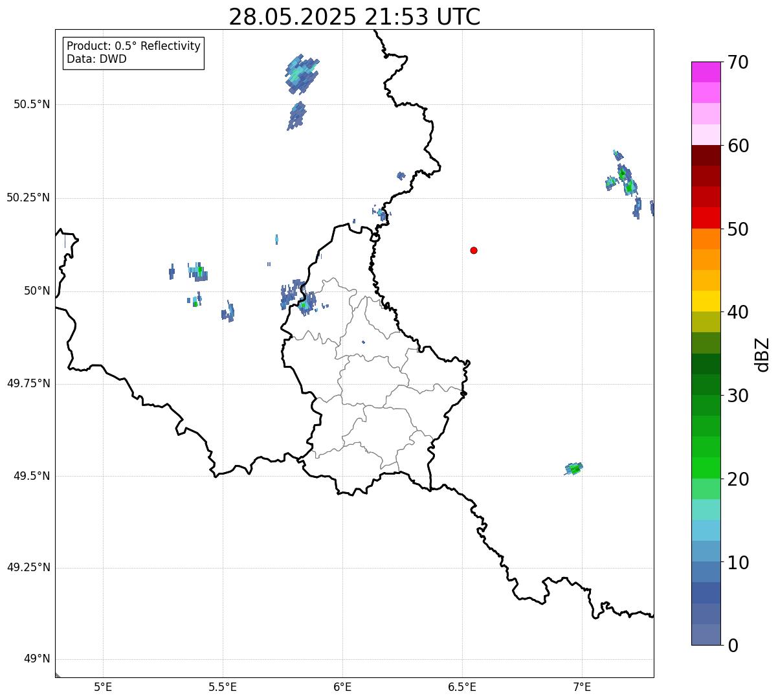Viewport: 778px width, 700px height.
Task: Click the grayish-blue swatch just above 0
Action: tap(706, 635)
